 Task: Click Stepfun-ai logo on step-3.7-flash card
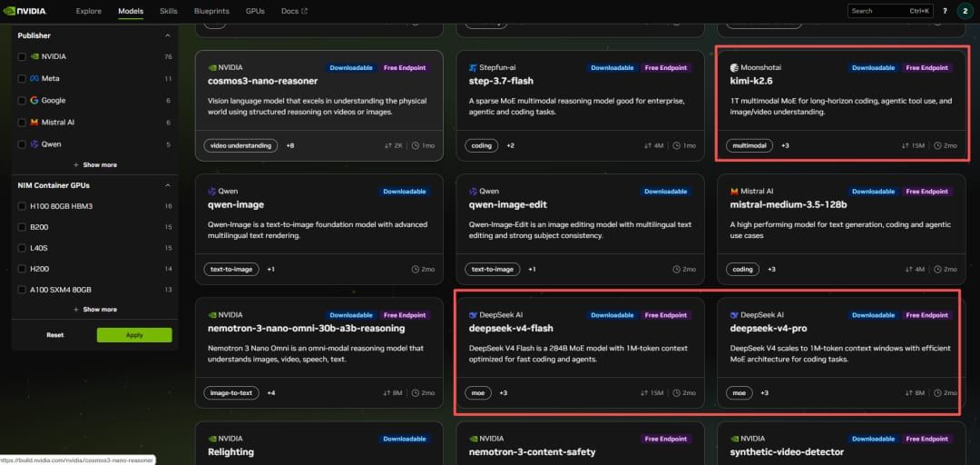click(473, 67)
